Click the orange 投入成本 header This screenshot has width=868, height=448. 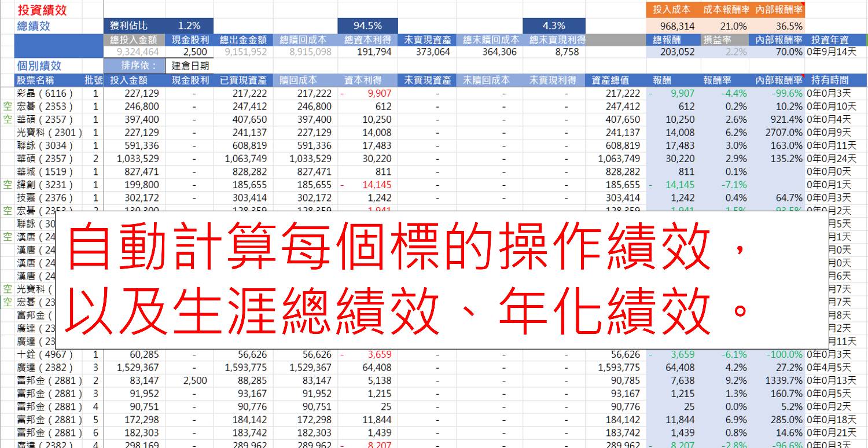(x=671, y=10)
